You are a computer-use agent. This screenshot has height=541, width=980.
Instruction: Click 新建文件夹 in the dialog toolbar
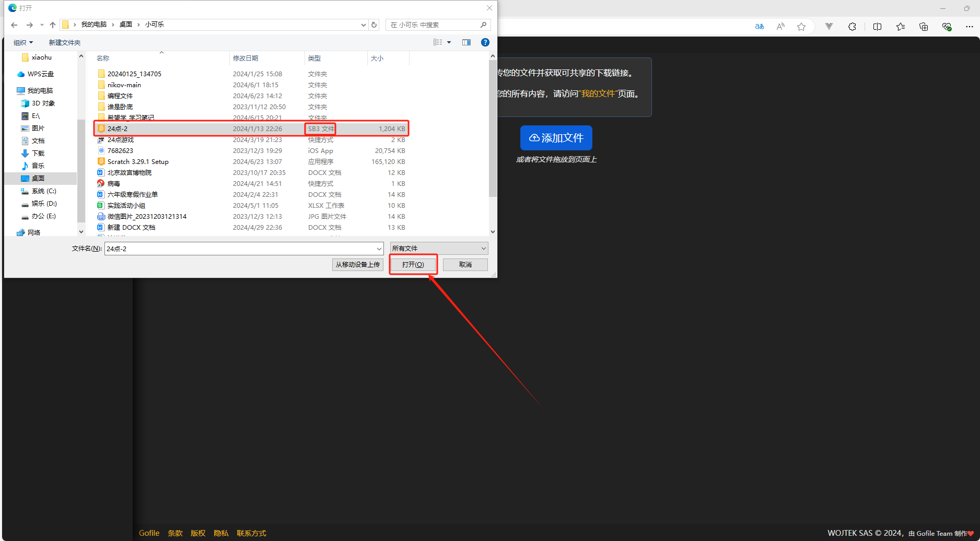(x=65, y=42)
